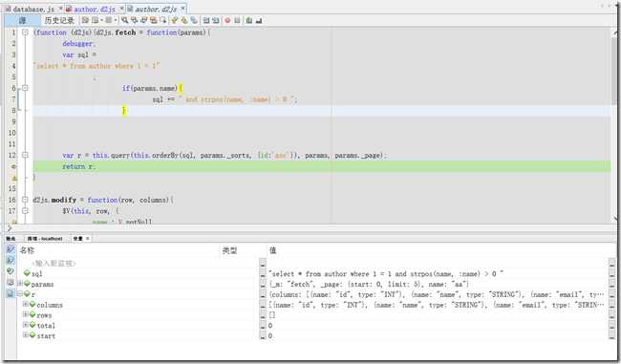This screenshot has height=364, width=621.
Task: Go to Next Bookmark icon
Action: [184, 20]
